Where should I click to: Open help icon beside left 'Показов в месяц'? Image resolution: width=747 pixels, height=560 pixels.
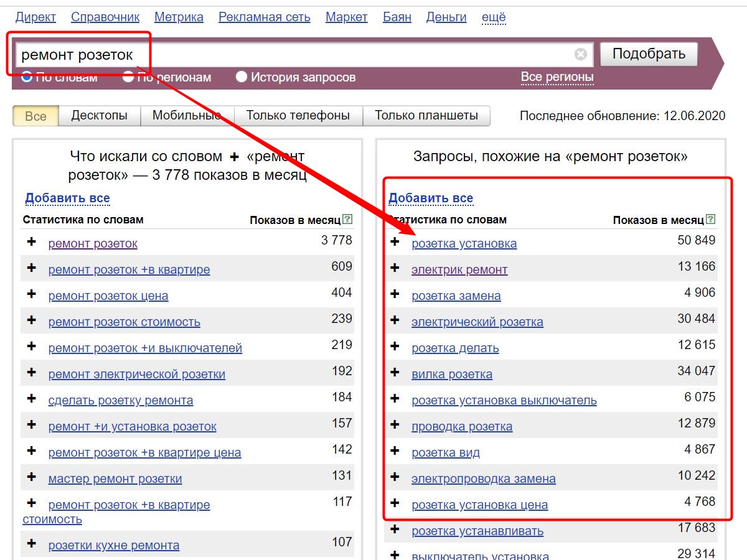347,220
